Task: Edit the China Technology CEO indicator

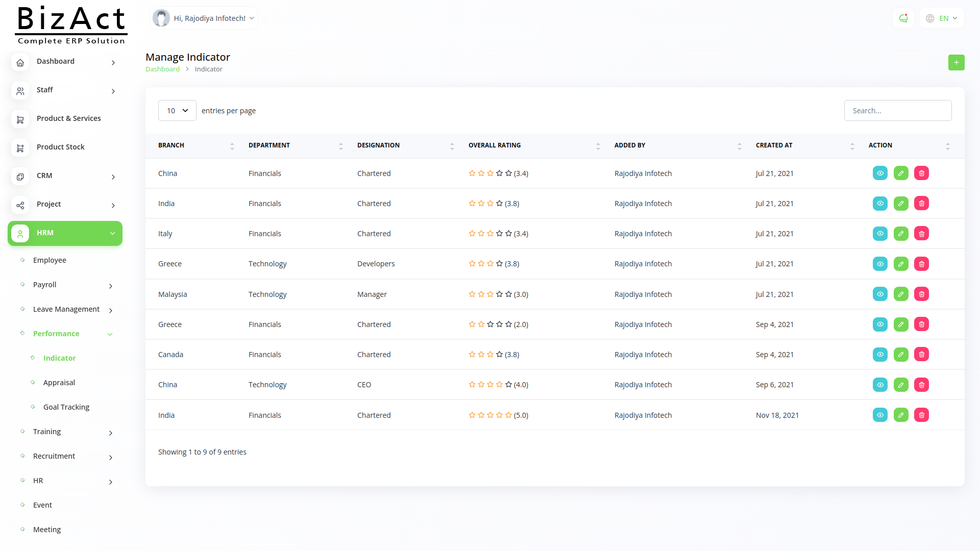Action: pyautogui.click(x=901, y=385)
